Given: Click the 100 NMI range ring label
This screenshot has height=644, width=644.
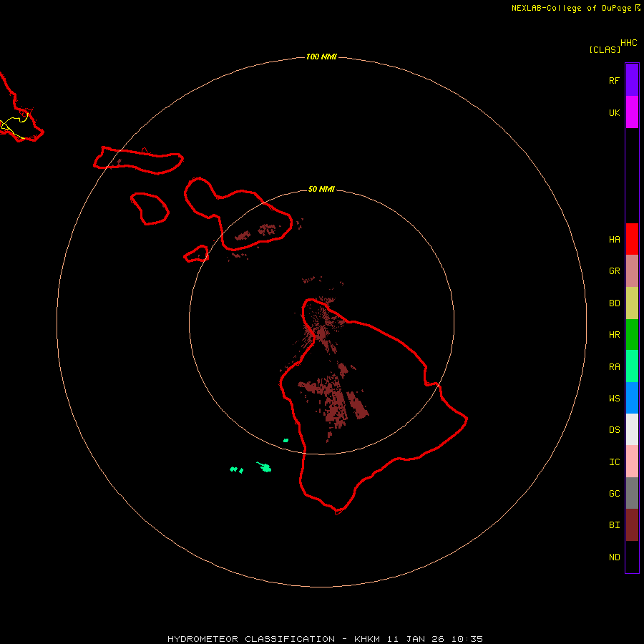Looking at the screenshot, I should (321, 57).
